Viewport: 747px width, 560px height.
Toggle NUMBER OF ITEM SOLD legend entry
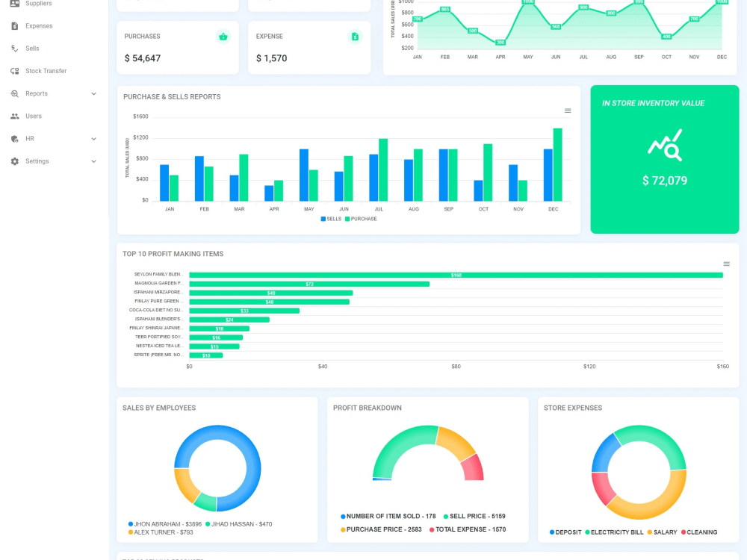click(388, 516)
